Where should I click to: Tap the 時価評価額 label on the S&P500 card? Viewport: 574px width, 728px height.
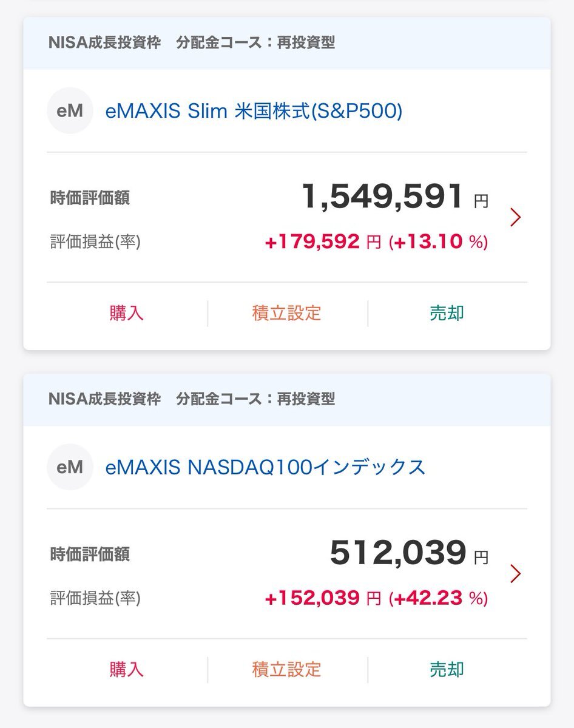(x=90, y=198)
